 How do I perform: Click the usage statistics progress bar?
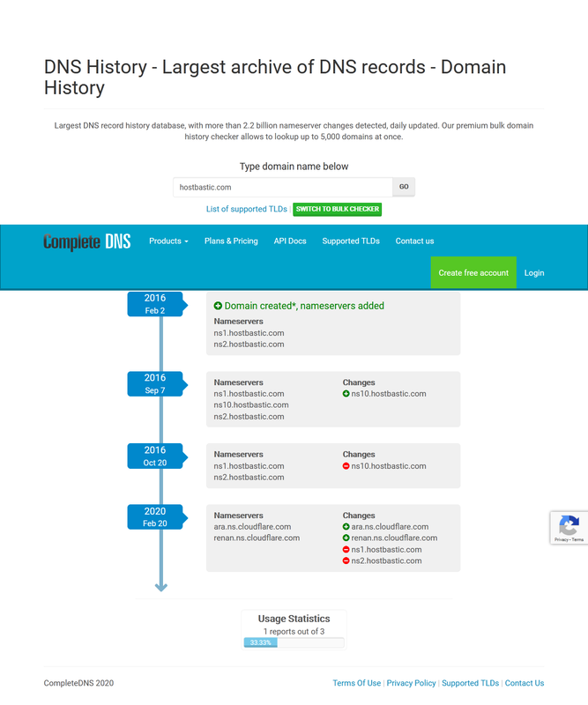[x=294, y=642]
